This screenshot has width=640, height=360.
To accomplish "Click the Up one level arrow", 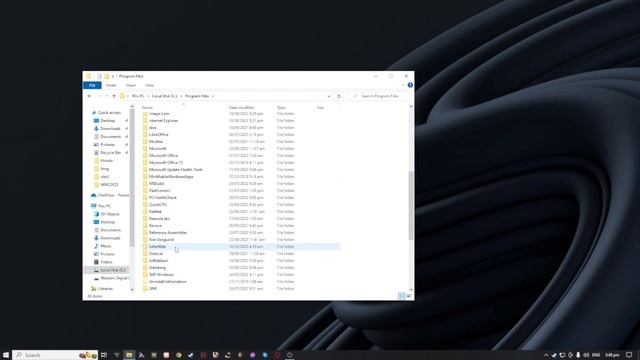I will (x=114, y=96).
